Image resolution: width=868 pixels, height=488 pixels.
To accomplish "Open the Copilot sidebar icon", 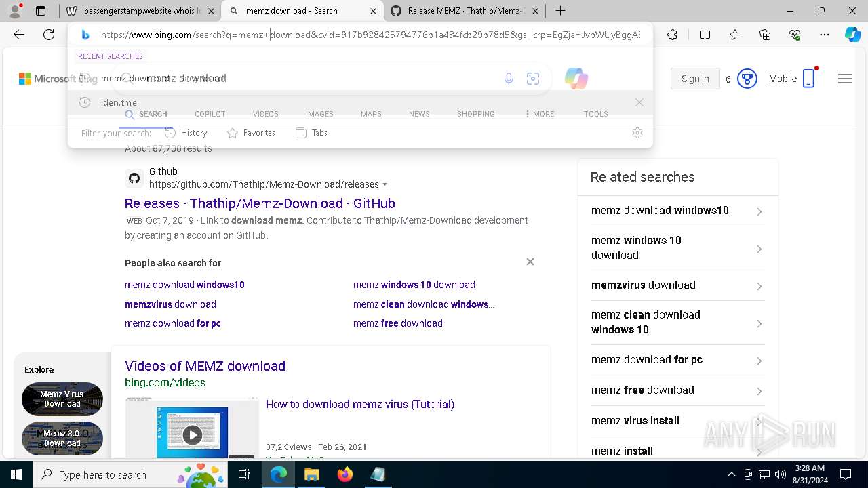I will [852, 35].
